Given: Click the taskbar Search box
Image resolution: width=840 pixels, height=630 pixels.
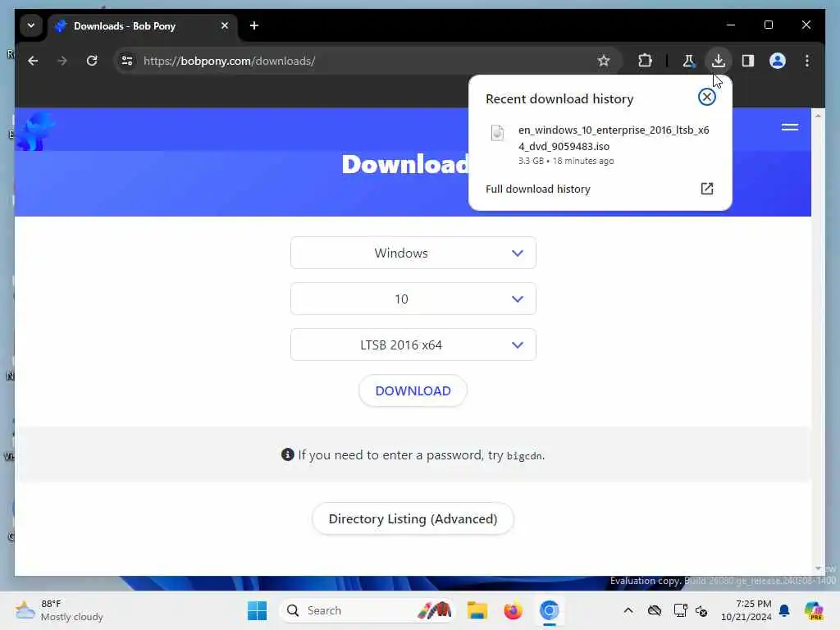Looking at the screenshot, I should (x=367, y=610).
